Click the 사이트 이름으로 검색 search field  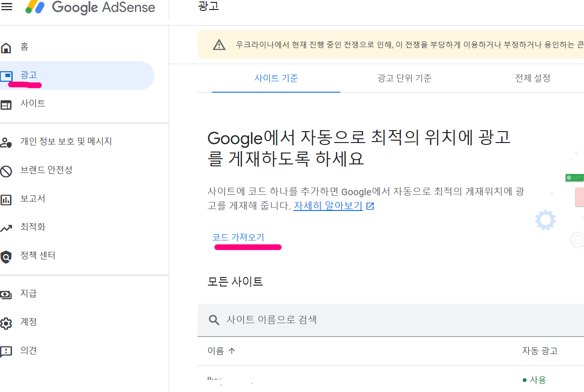point(391,320)
